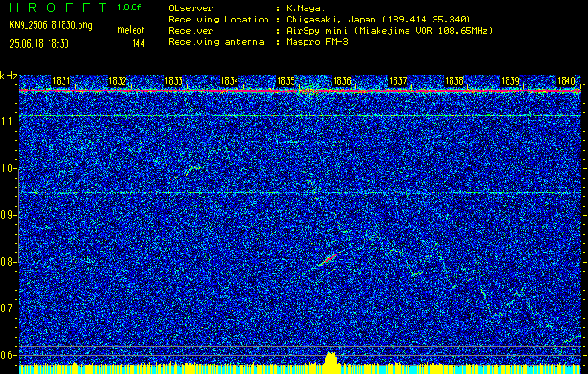Click frequency axis label 0.7

point(7,309)
